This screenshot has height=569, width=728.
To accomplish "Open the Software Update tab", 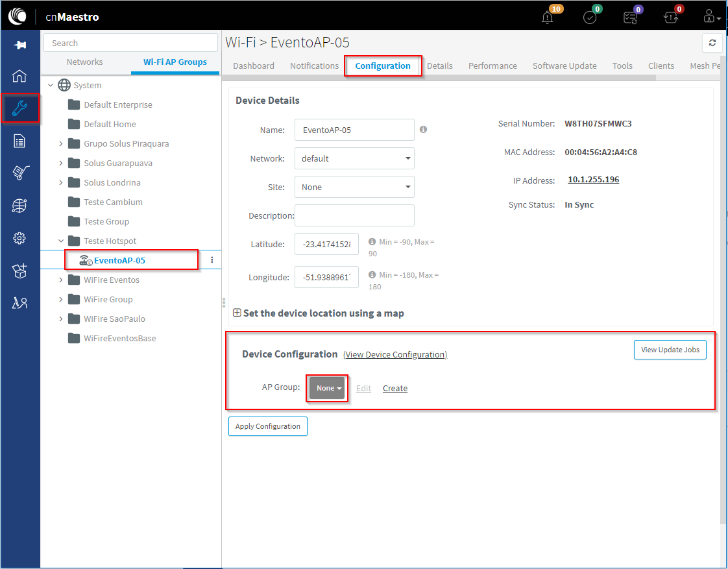I will (x=564, y=66).
